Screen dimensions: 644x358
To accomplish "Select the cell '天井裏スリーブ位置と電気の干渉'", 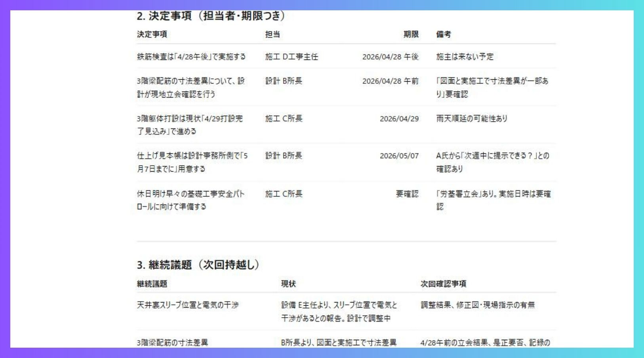I will [x=188, y=305].
